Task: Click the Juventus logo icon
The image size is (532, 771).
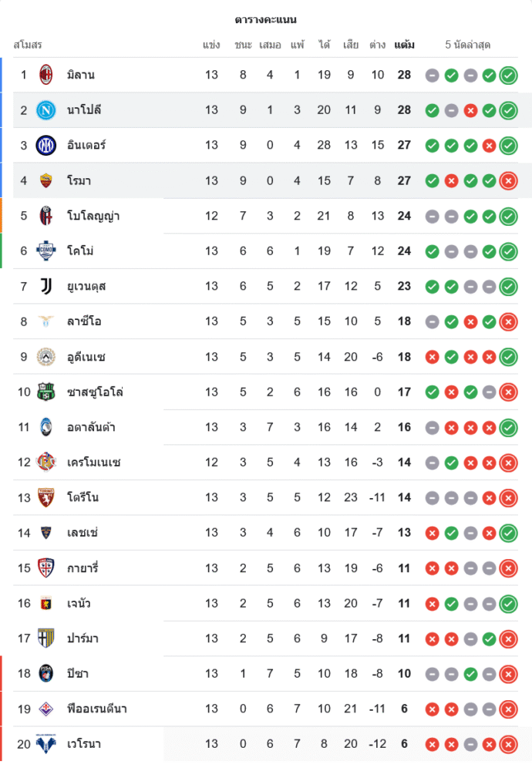Action: [x=46, y=286]
